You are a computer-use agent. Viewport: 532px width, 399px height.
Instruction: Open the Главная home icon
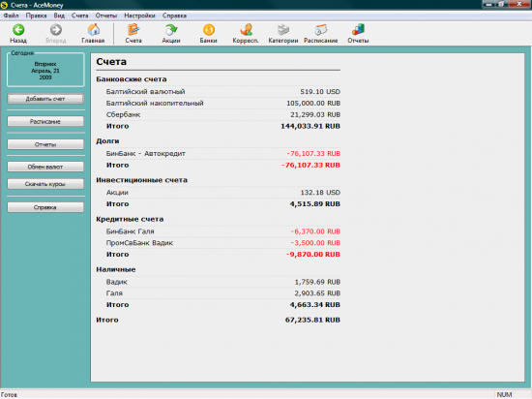(93, 30)
